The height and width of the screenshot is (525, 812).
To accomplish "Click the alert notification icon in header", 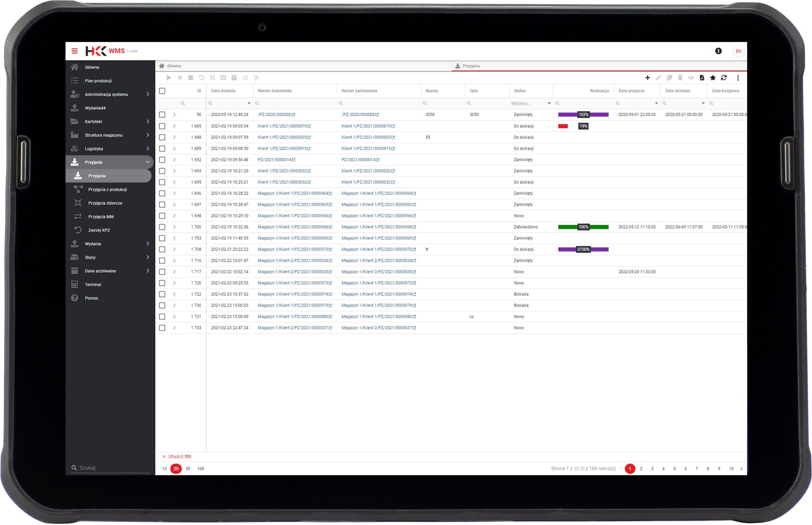I will [x=718, y=51].
